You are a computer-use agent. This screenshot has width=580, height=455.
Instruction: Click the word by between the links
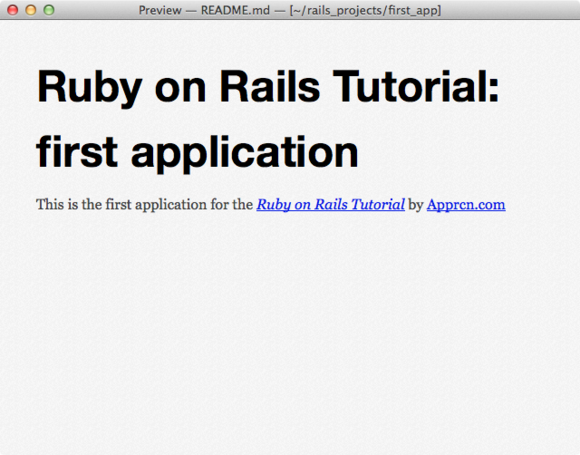point(415,205)
